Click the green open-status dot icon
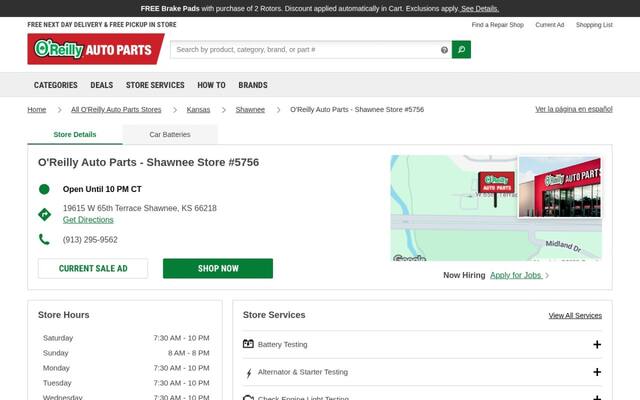Image resolution: width=640 pixels, height=400 pixels. tap(44, 189)
